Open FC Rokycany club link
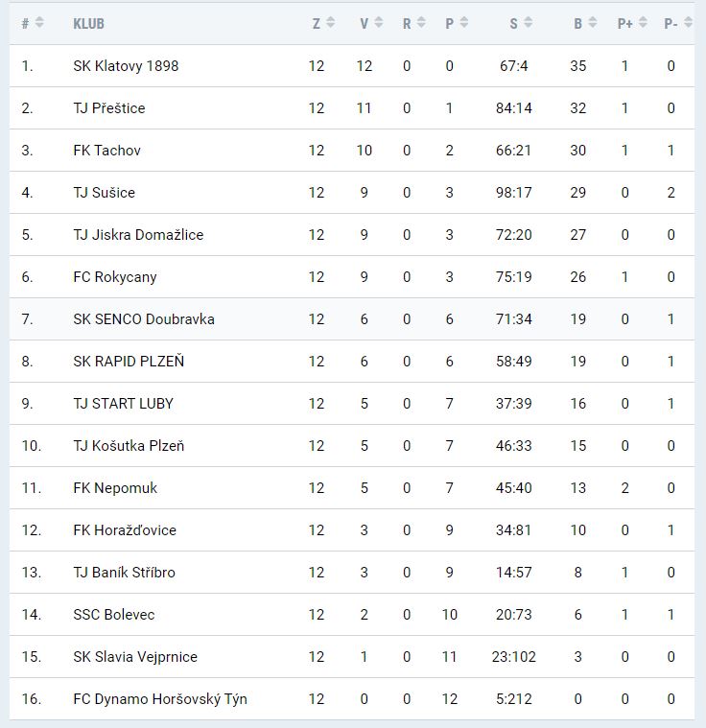The width and height of the screenshot is (706, 728). point(115,277)
